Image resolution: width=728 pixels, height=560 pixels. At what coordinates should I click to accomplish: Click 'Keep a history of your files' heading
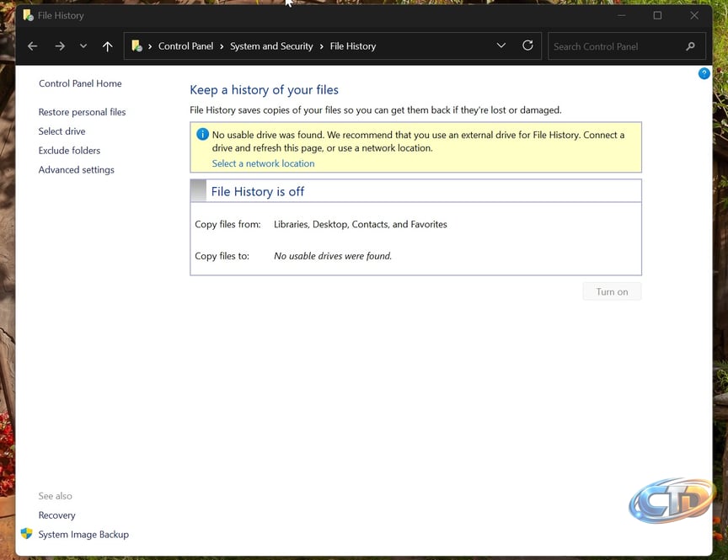coord(265,90)
